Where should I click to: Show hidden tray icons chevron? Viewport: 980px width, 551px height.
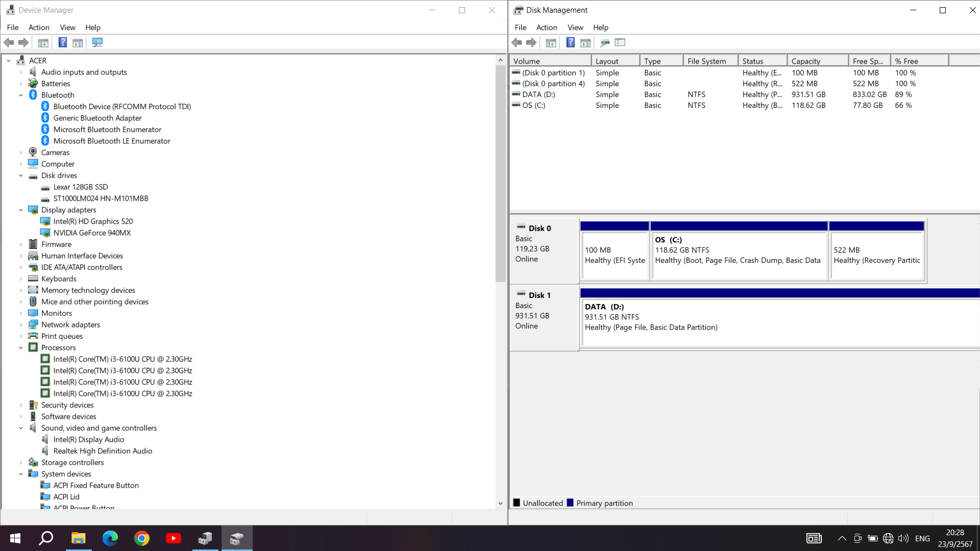842,538
